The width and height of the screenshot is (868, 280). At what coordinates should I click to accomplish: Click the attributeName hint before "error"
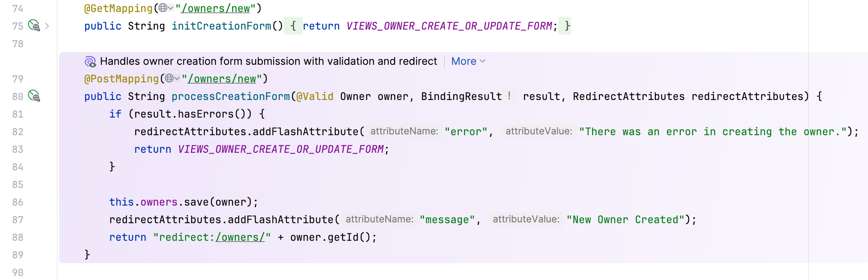[x=404, y=132]
